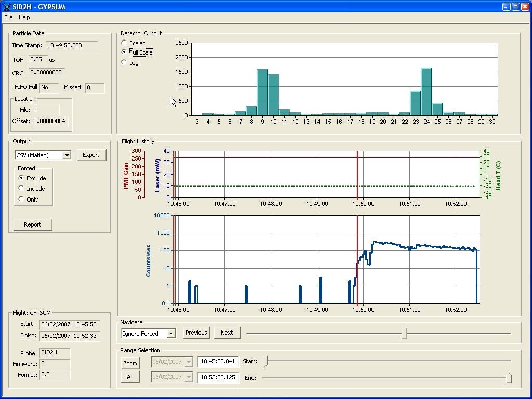The width and height of the screenshot is (532, 399).
Task: Click the Navigate slider thumb
Action: [x=404, y=333]
